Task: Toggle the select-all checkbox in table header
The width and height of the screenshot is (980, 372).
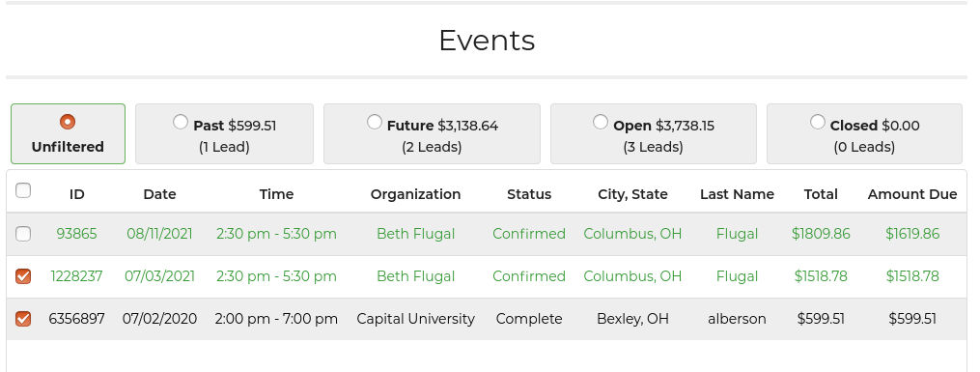Action: tap(23, 190)
